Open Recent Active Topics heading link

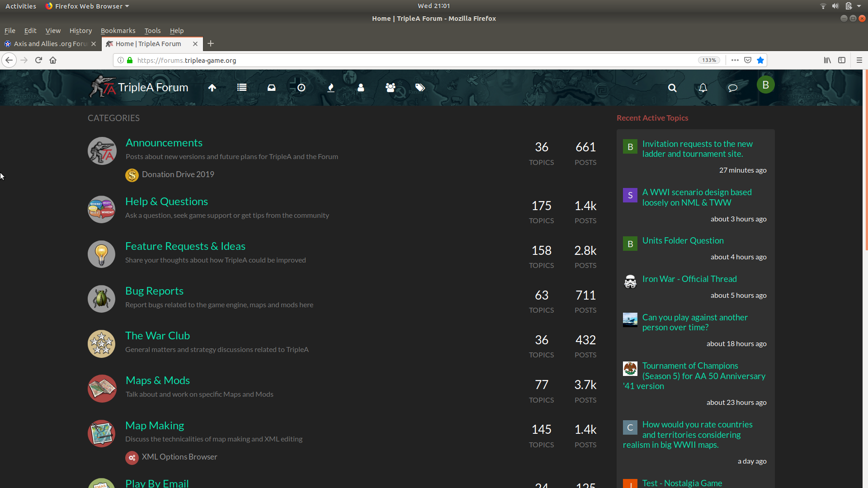[652, 118]
